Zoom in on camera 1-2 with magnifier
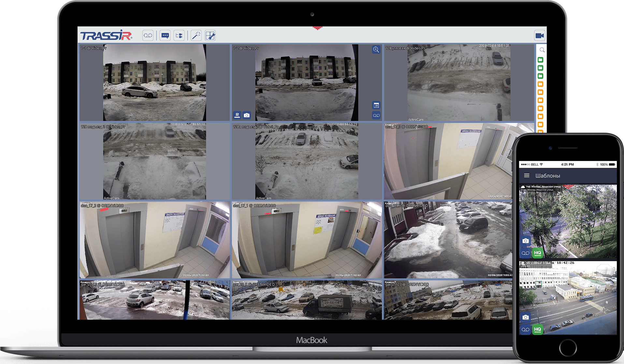The image size is (624, 364). [376, 50]
